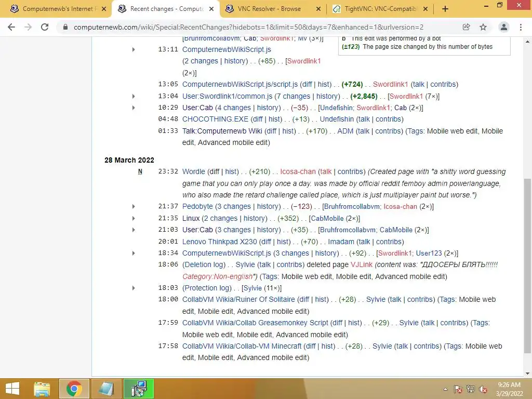The height and width of the screenshot is (399, 532).
Task: Expand User:Swordlink1/common.js grouped changes
Action: coord(134,96)
